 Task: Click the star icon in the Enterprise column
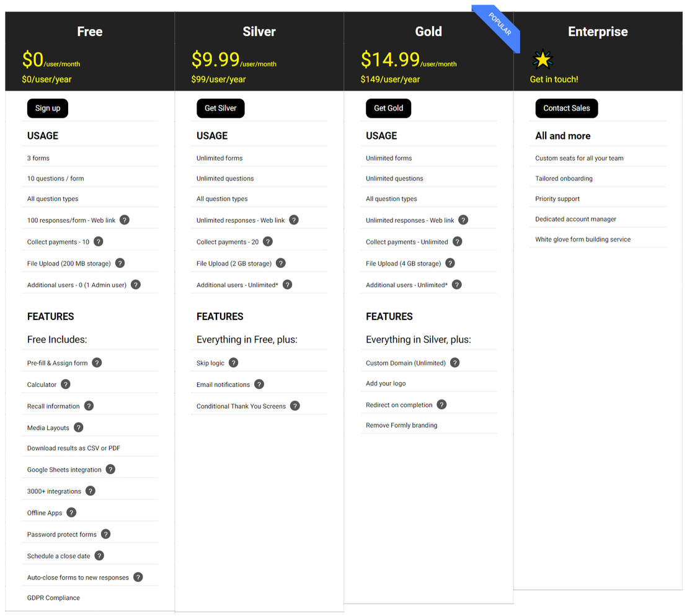pyautogui.click(x=543, y=59)
